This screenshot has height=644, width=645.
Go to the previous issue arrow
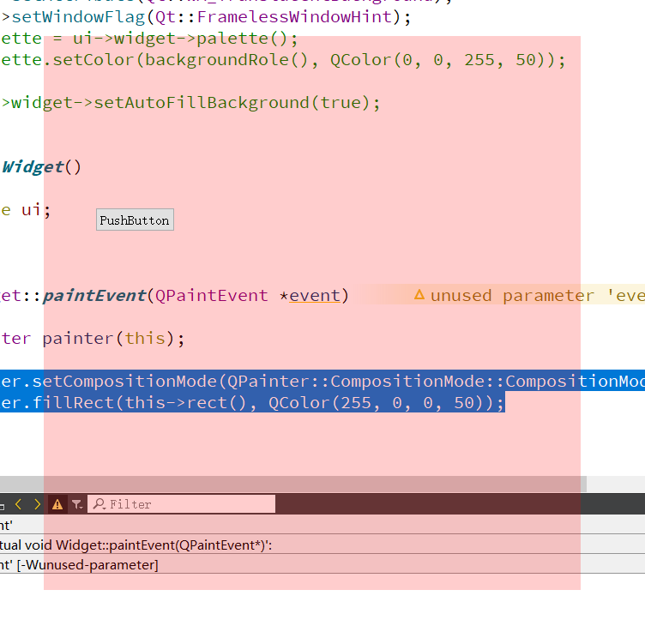(18, 504)
